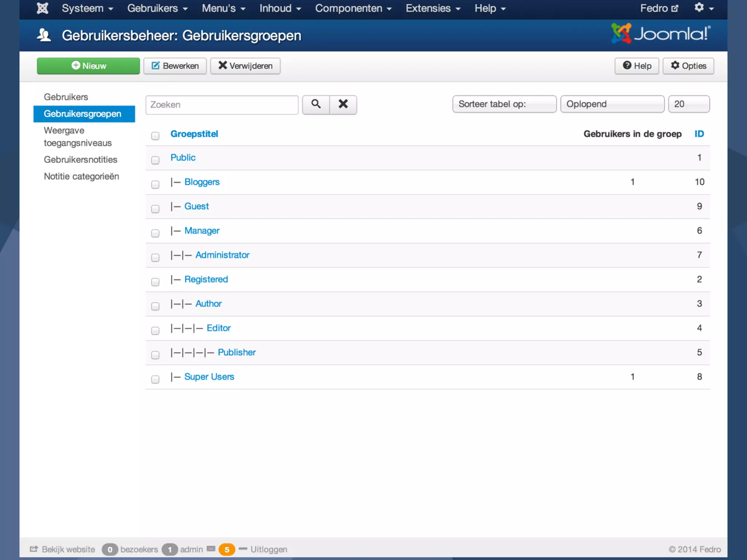Expand the Oplopend order dropdown
747x560 pixels.
[x=612, y=104]
